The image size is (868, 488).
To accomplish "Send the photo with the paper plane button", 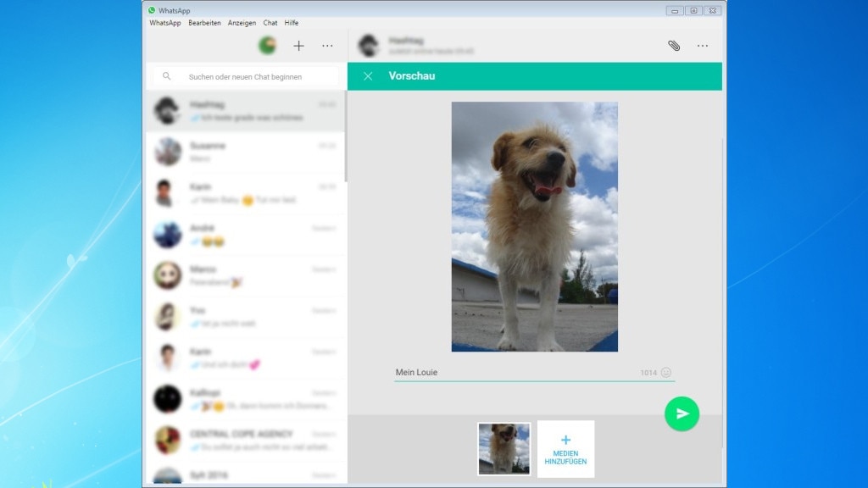I will [x=682, y=413].
